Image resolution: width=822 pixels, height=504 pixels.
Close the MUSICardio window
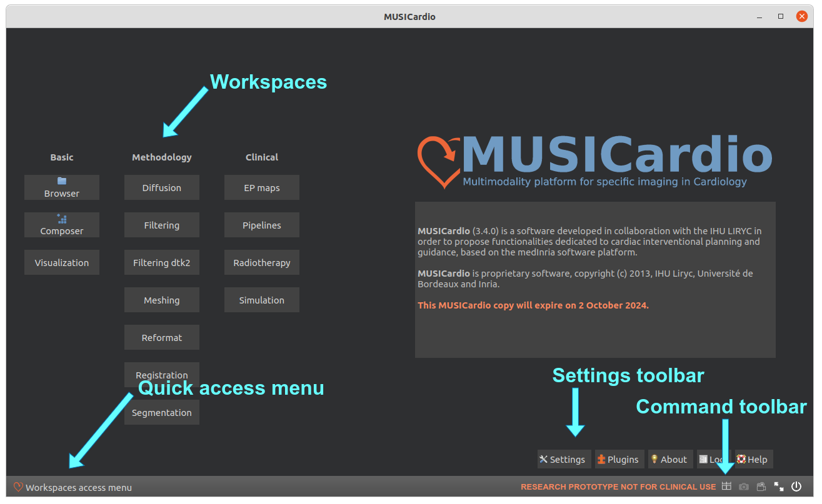pos(801,16)
